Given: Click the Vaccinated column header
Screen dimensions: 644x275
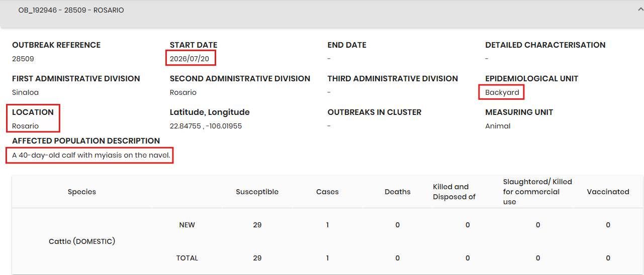Looking at the screenshot, I should click(x=608, y=192).
